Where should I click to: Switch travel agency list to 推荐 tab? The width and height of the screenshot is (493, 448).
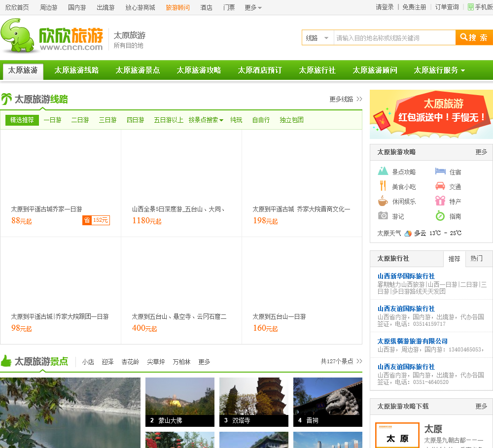(455, 259)
